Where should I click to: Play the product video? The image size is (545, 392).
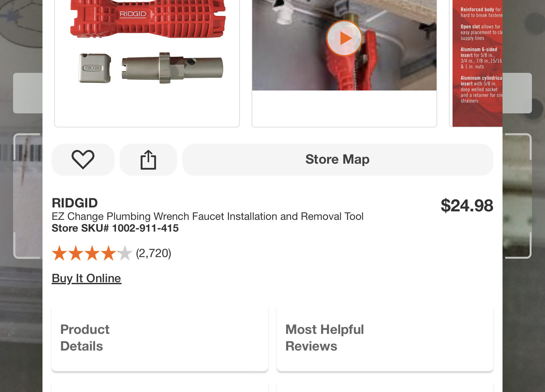[x=344, y=38]
